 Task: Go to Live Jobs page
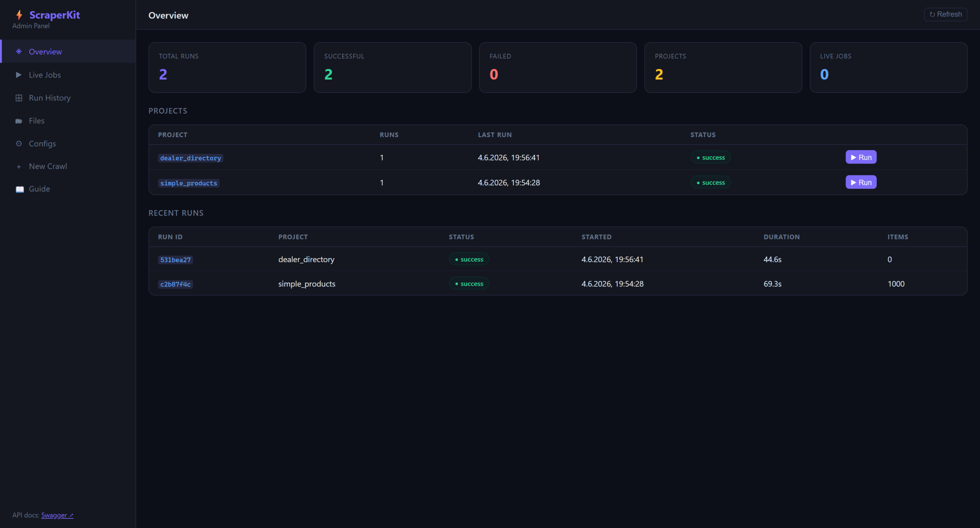(x=69, y=75)
